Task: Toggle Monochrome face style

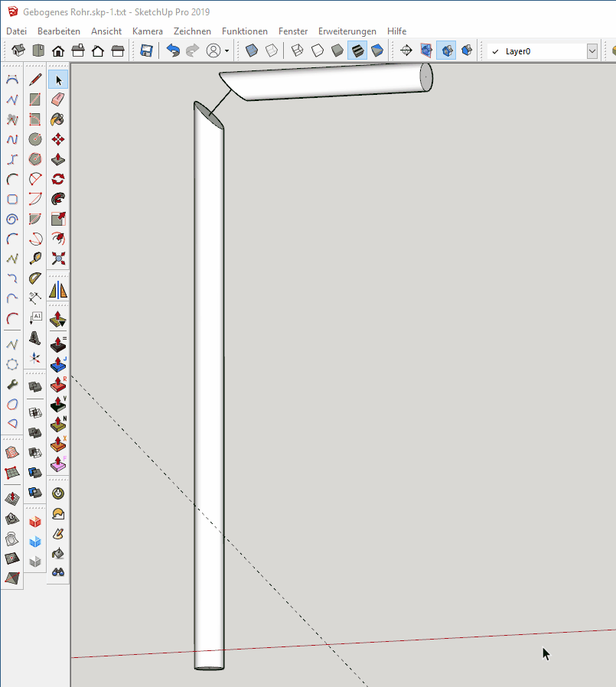Action: [x=377, y=51]
